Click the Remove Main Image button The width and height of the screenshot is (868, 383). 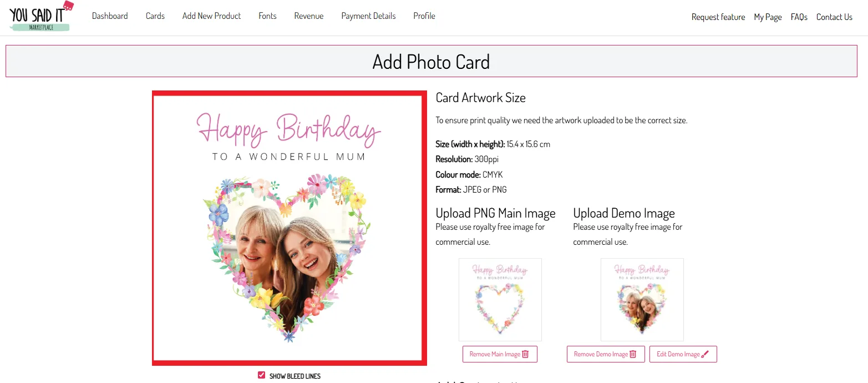(500, 354)
